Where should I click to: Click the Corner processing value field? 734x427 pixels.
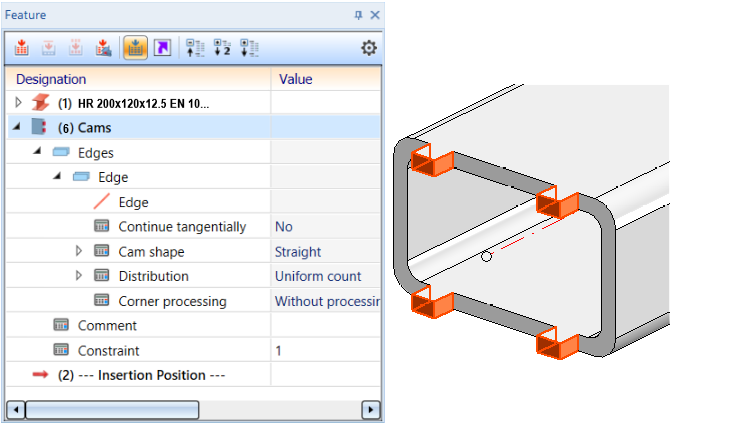pos(326,301)
